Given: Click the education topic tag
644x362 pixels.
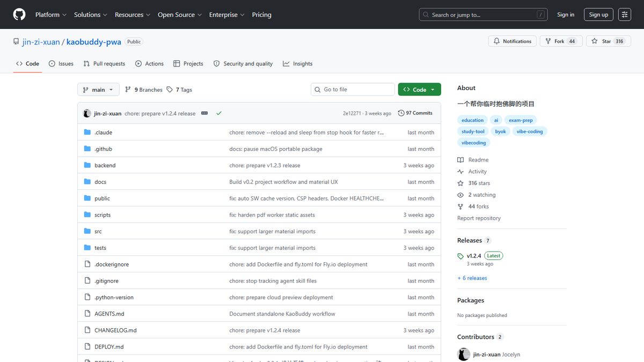Looking at the screenshot, I should point(472,120).
